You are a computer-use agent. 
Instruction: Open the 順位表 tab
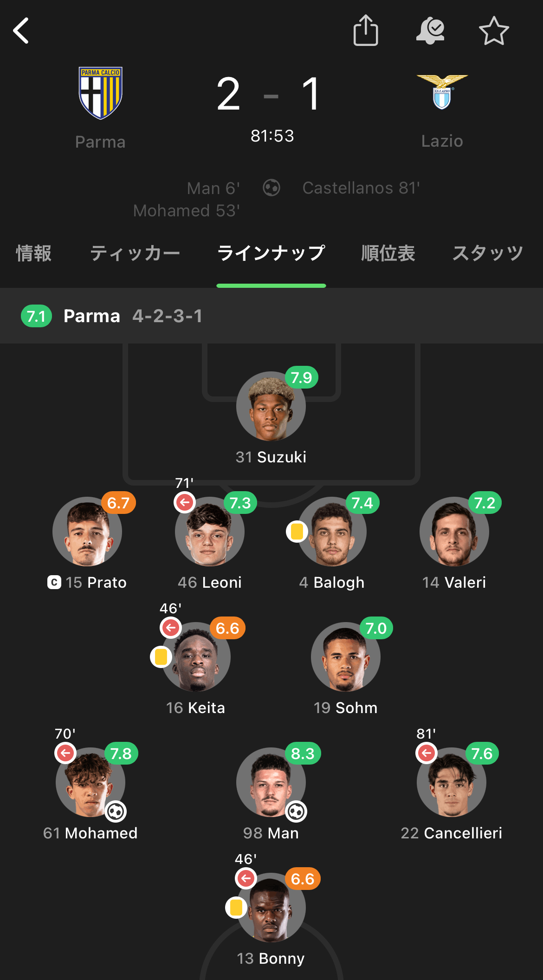point(388,253)
